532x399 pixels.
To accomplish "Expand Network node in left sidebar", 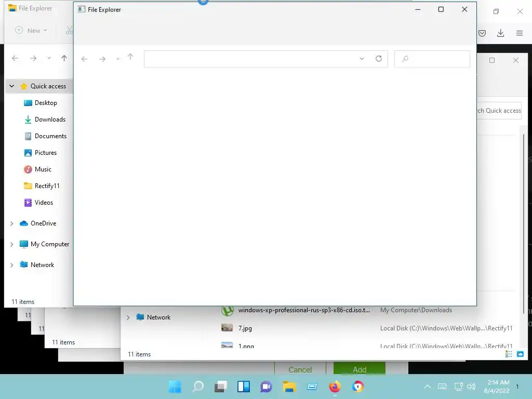I will (12, 265).
